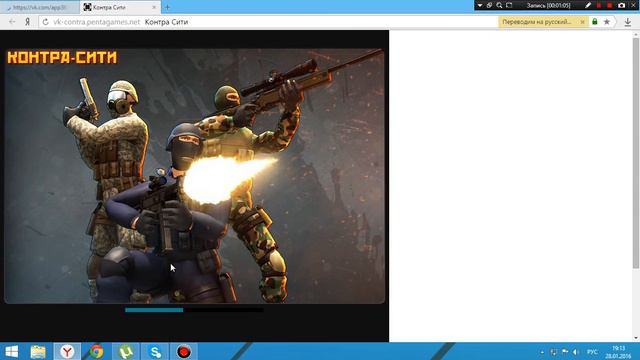Go back with the browser back arrow
This screenshot has width=640, height=360.
(12, 22)
